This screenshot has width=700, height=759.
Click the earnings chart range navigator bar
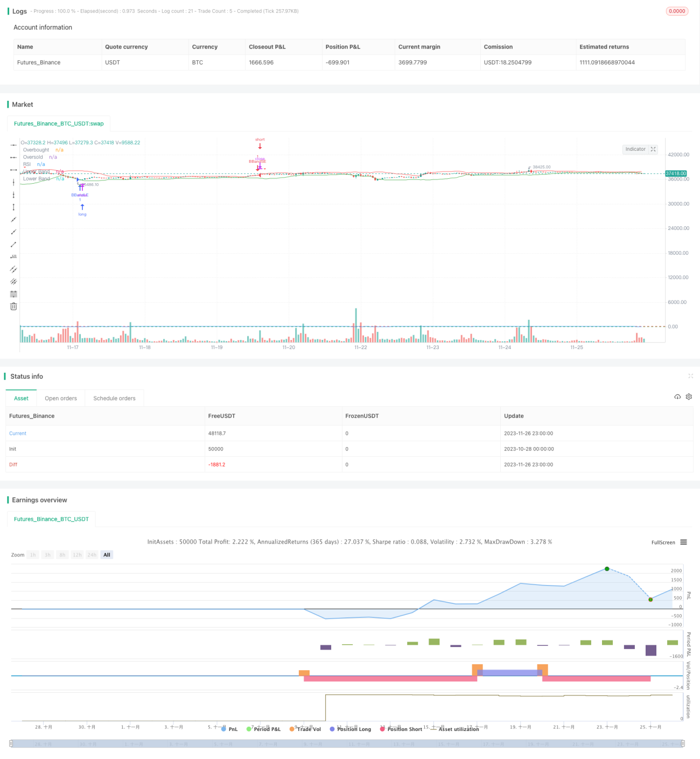347,743
